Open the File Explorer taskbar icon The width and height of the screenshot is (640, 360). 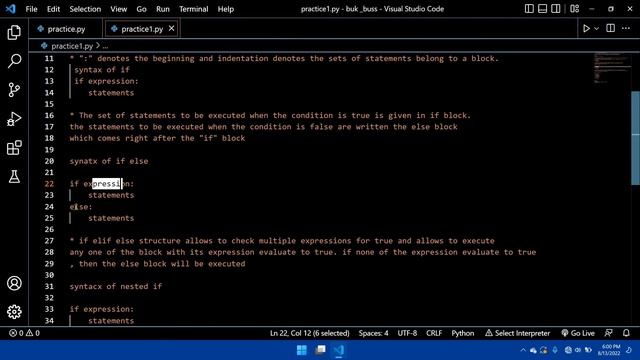pos(320,350)
